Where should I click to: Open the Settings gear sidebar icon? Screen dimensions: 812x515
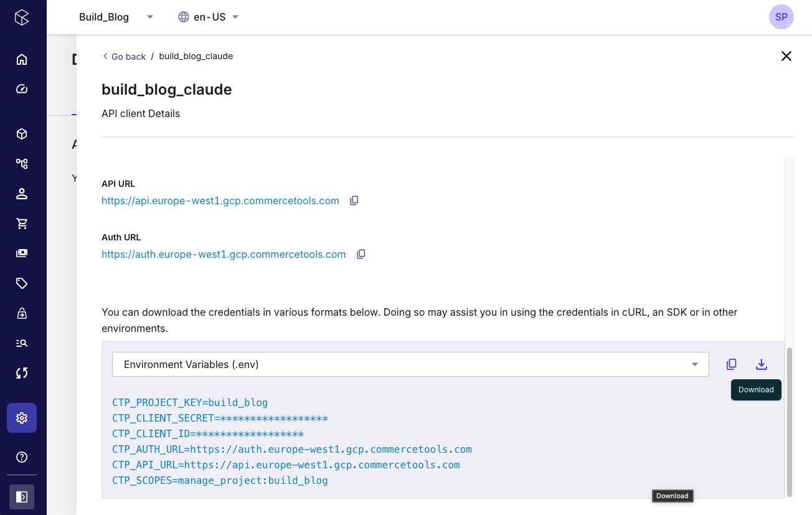click(x=22, y=418)
